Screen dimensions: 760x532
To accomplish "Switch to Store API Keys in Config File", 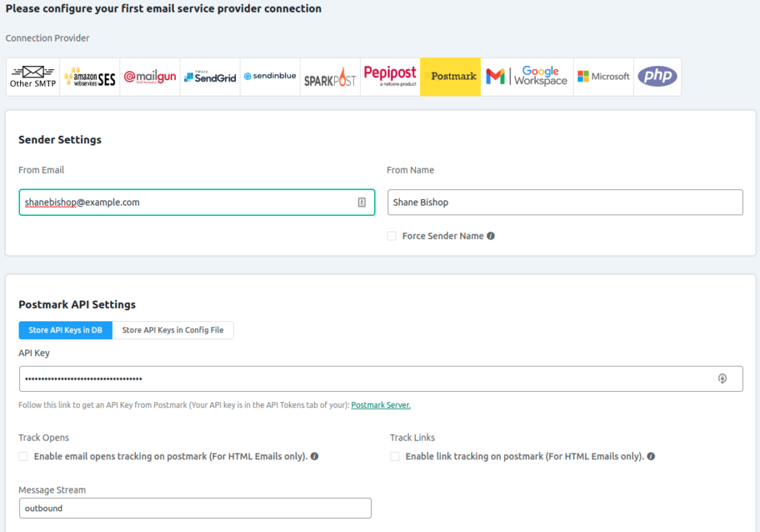I will pos(173,330).
